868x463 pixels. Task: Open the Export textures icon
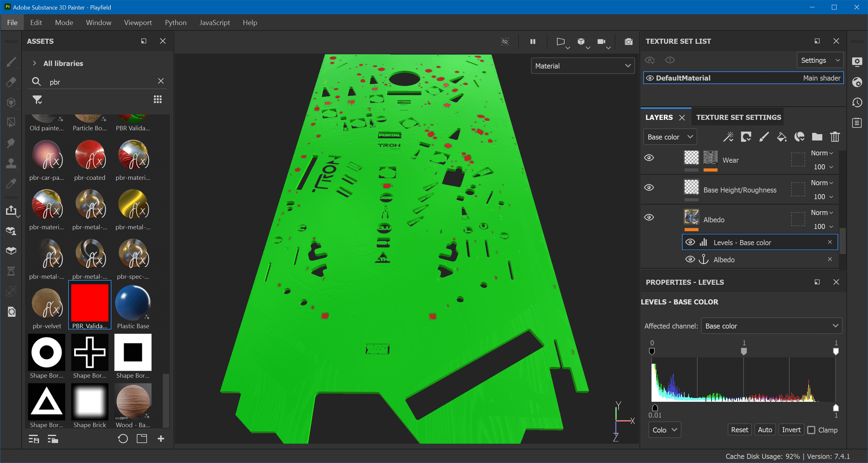tap(11, 211)
